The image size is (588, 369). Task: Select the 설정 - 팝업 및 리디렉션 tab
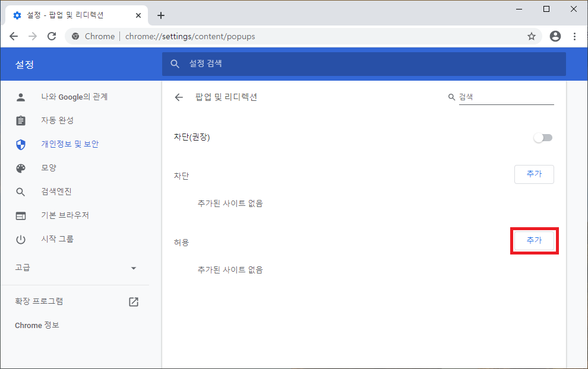pyautogui.click(x=77, y=15)
